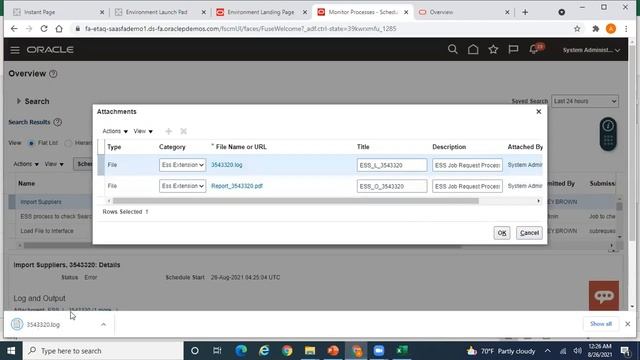Open Search Results help icon

coord(58,122)
